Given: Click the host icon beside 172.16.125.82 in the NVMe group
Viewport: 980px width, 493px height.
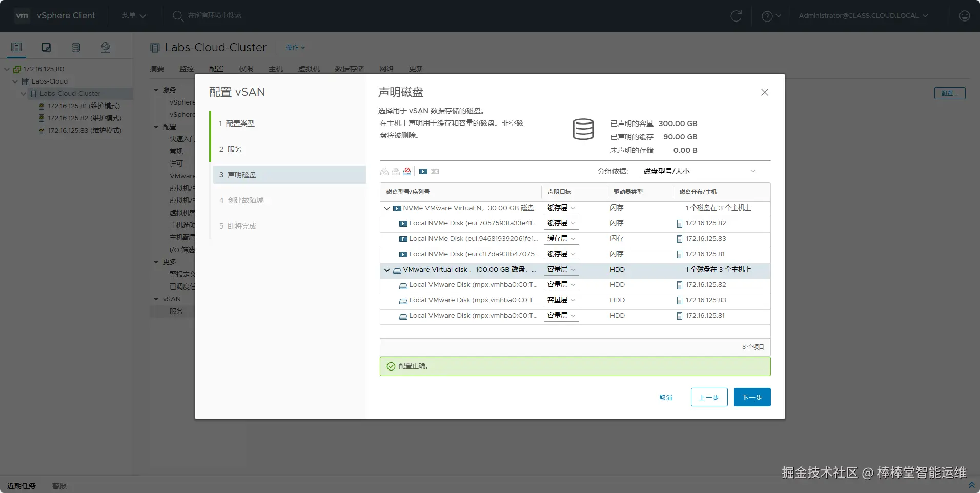Looking at the screenshot, I should [680, 223].
